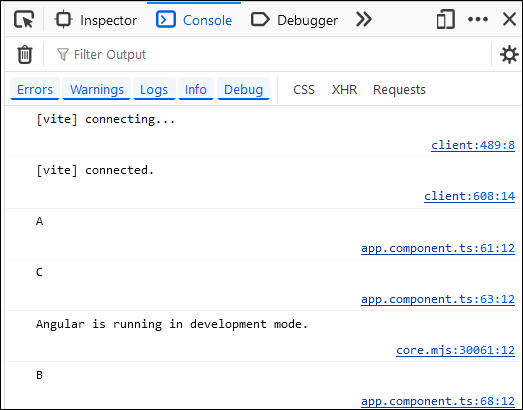
Task: Select the '[vite] connecting...' log message
Action: pyautogui.click(x=105, y=119)
